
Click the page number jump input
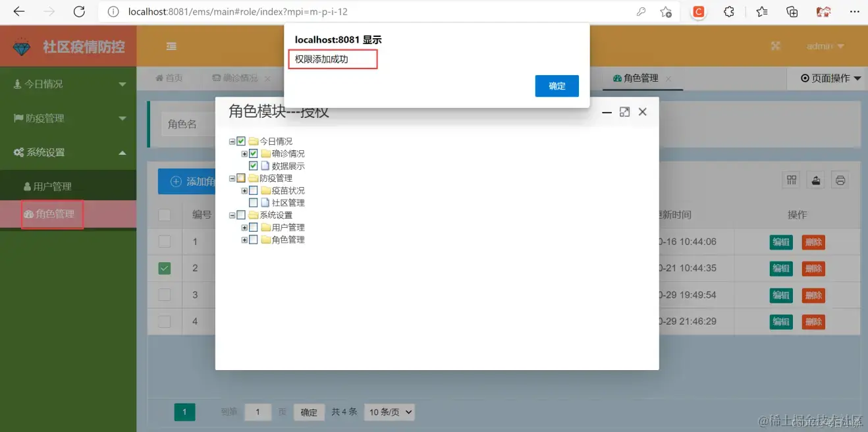258,412
